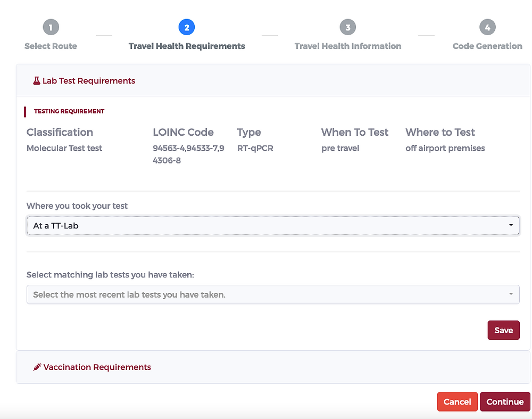Viewport: 532px width, 419px height.
Task: Click step 1 circle for Select Route
Action: pyautogui.click(x=51, y=27)
